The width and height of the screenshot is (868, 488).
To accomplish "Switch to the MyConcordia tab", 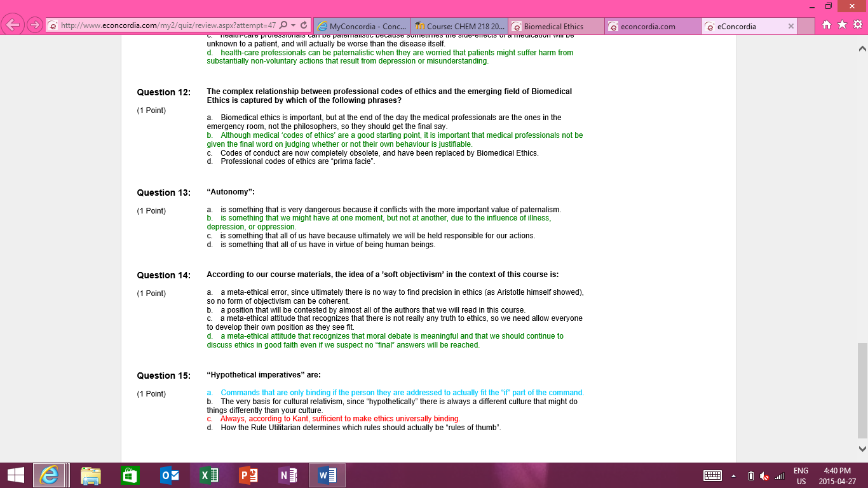I will 362,27.
